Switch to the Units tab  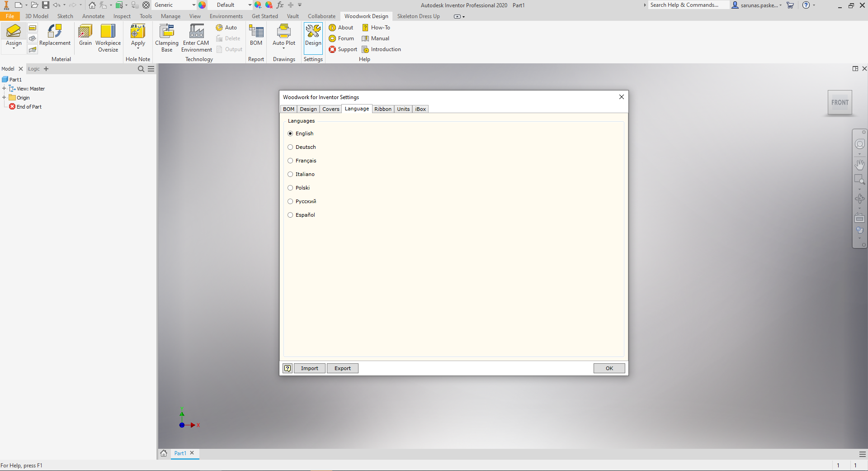pos(403,109)
